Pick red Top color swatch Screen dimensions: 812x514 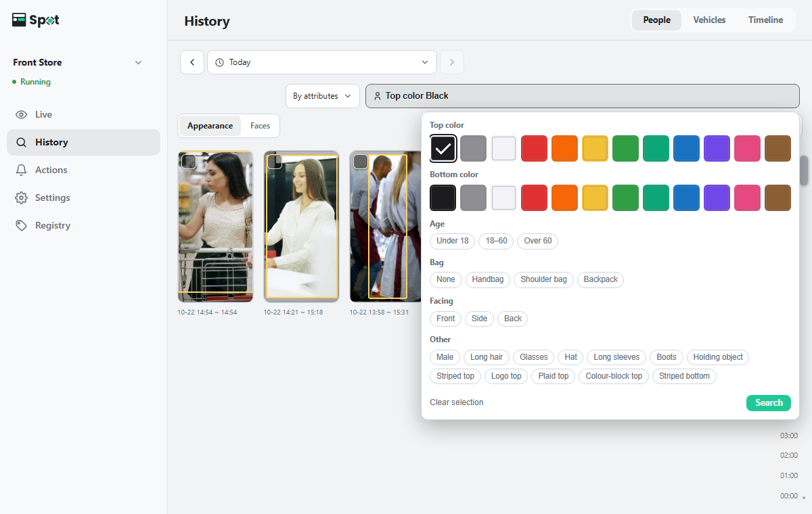[x=534, y=148]
